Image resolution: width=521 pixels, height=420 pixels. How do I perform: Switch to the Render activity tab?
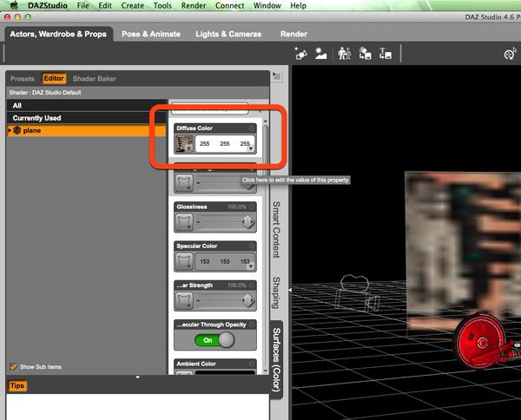tap(293, 34)
